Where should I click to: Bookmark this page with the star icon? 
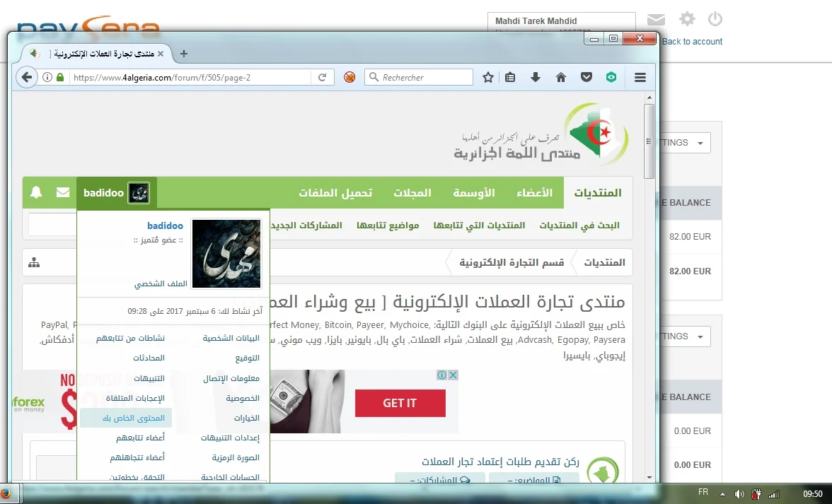coord(487,78)
